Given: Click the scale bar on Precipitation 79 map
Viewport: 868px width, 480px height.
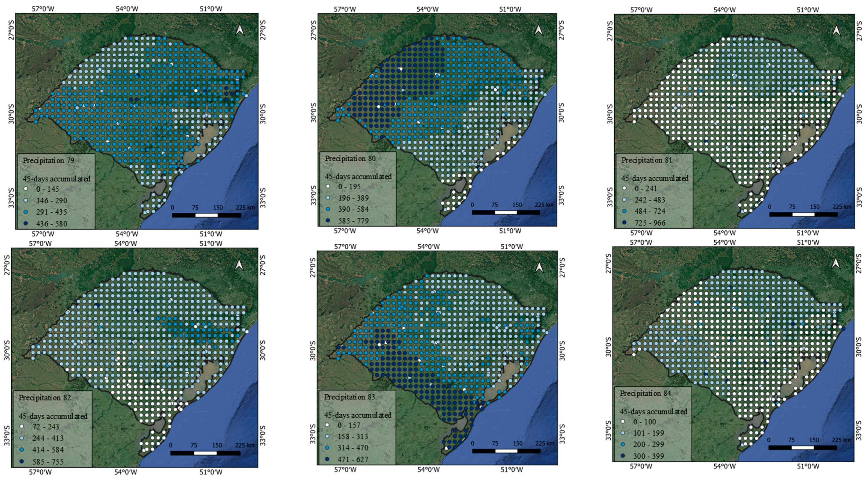Looking at the screenshot, I should click(206, 215).
